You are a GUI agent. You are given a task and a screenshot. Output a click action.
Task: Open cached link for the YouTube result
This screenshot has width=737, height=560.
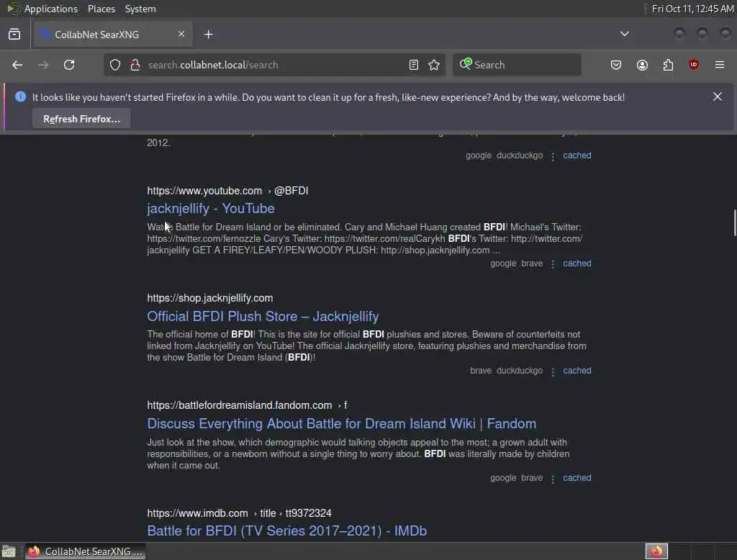pyautogui.click(x=577, y=263)
